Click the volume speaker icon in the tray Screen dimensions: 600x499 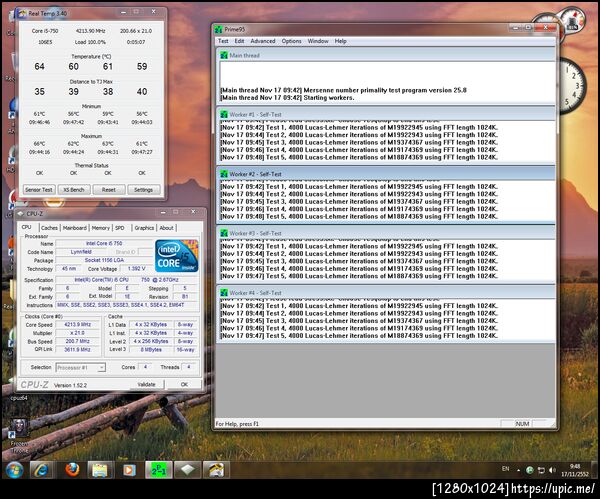click(x=552, y=470)
